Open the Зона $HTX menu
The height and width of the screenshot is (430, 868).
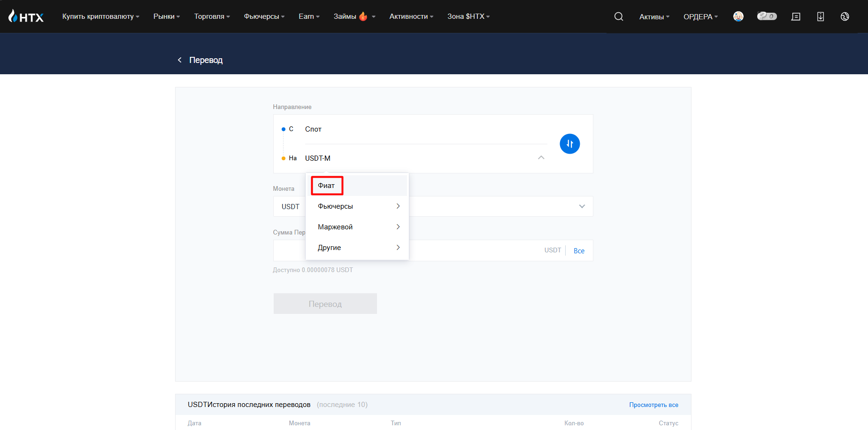469,16
